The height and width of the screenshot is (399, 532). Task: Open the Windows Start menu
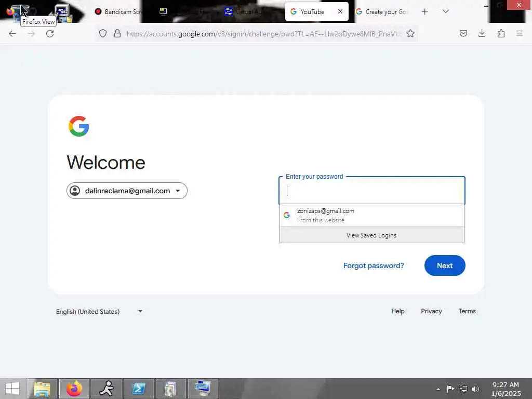12,389
